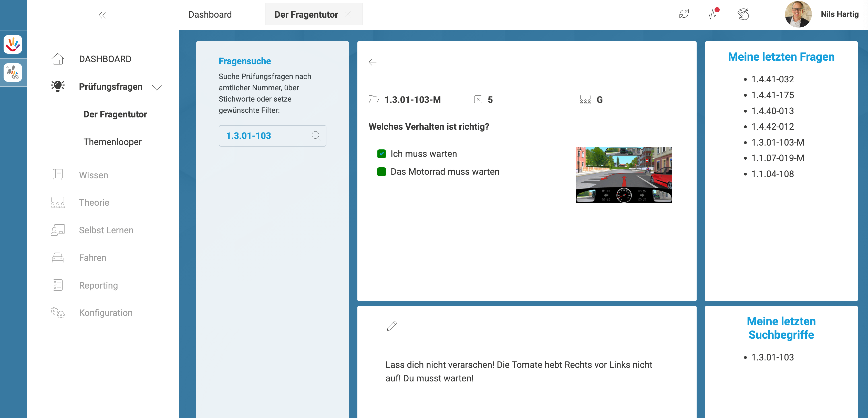Go back with the left arrow

click(372, 62)
